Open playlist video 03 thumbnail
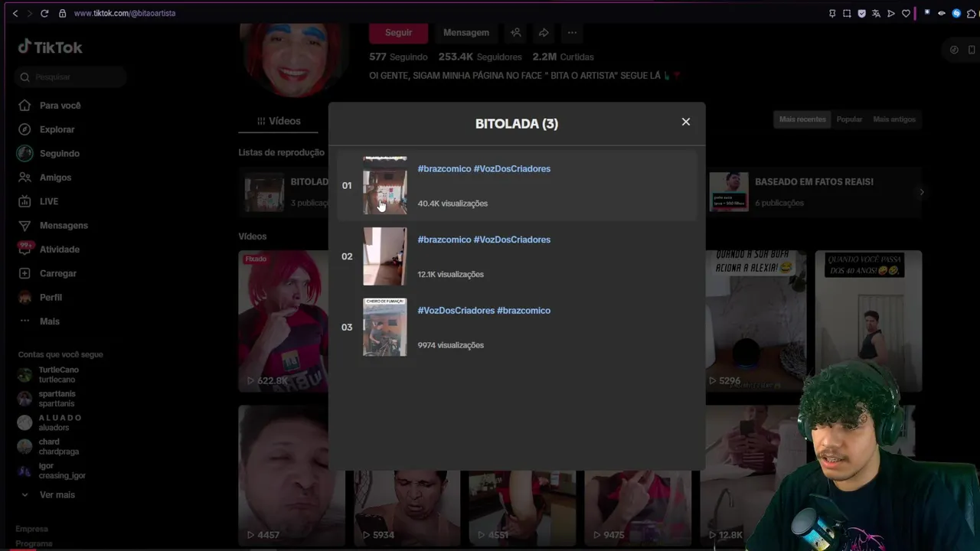Image resolution: width=980 pixels, height=551 pixels. pyautogui.click(x=385, y=327)
